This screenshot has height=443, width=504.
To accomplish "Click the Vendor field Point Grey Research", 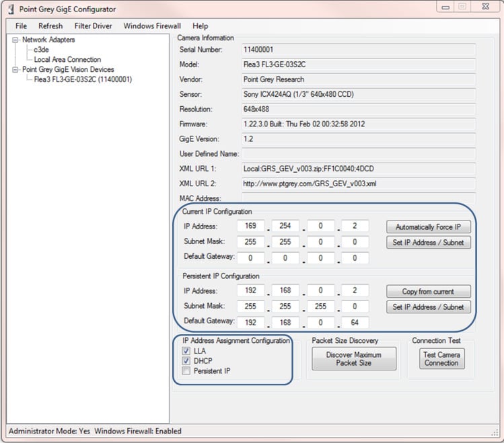I will tap(359, 79).
